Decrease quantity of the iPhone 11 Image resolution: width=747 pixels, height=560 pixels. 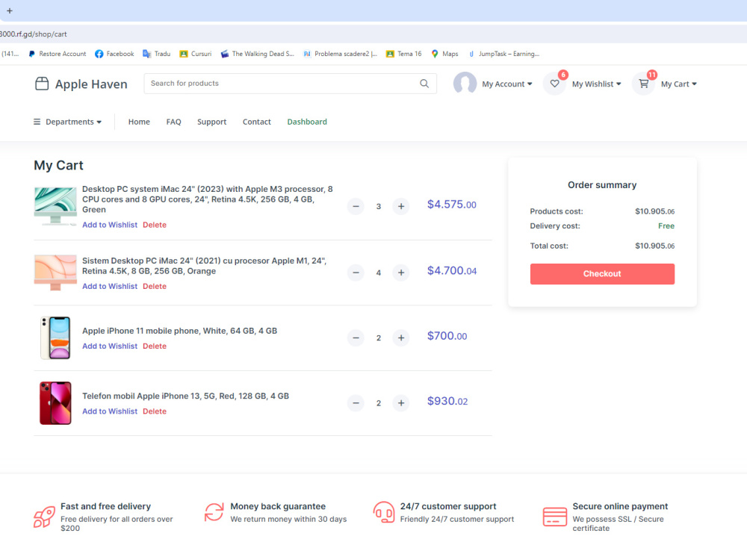356,337
